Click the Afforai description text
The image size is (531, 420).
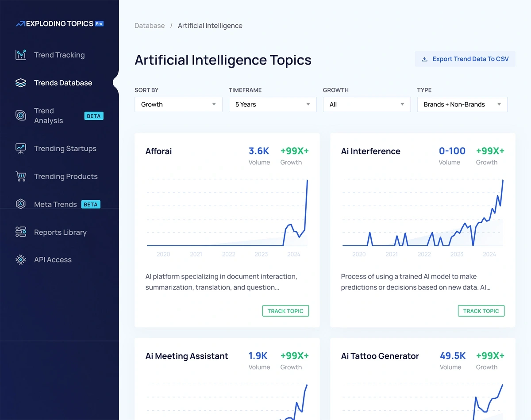coord(221,282)
